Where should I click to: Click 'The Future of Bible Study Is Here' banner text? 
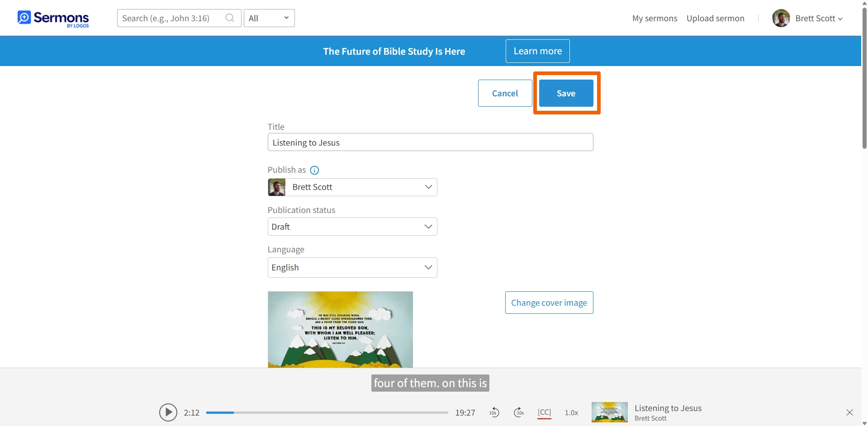[x=394, y=52]
